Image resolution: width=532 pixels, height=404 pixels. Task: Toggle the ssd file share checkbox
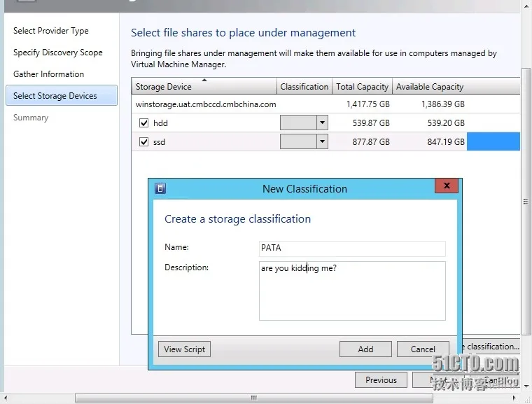144,142
